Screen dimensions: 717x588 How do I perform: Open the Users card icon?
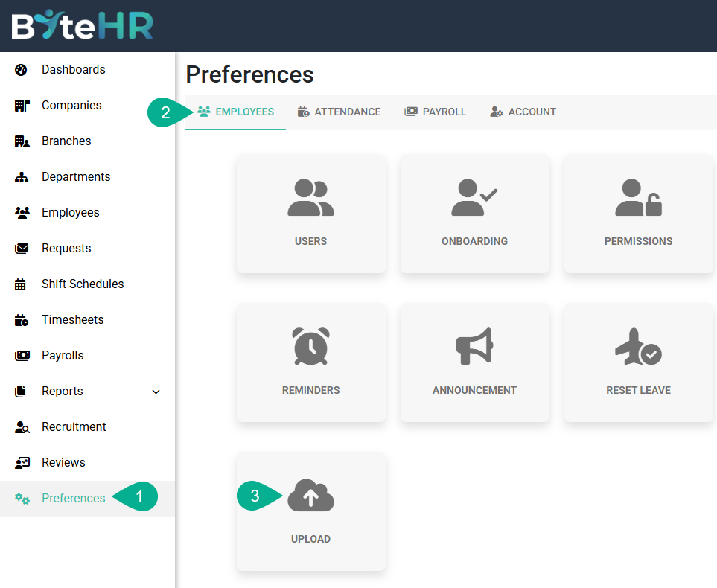coord(311,197)
